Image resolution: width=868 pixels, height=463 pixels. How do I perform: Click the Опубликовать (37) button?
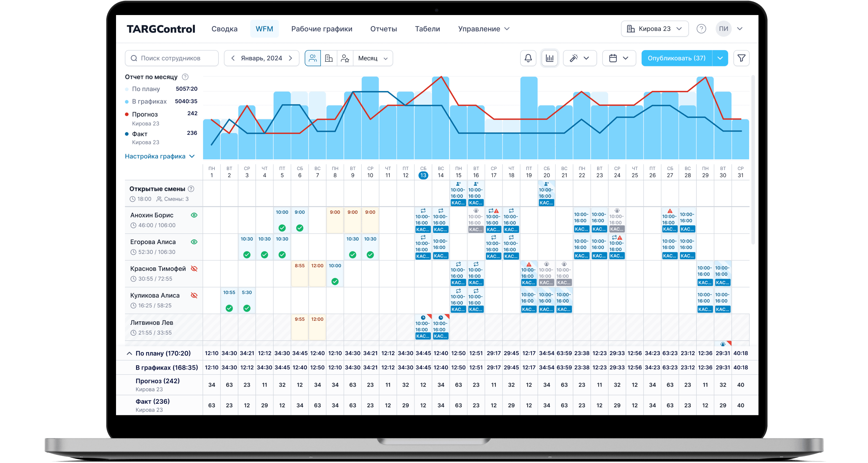coord(677,58)
